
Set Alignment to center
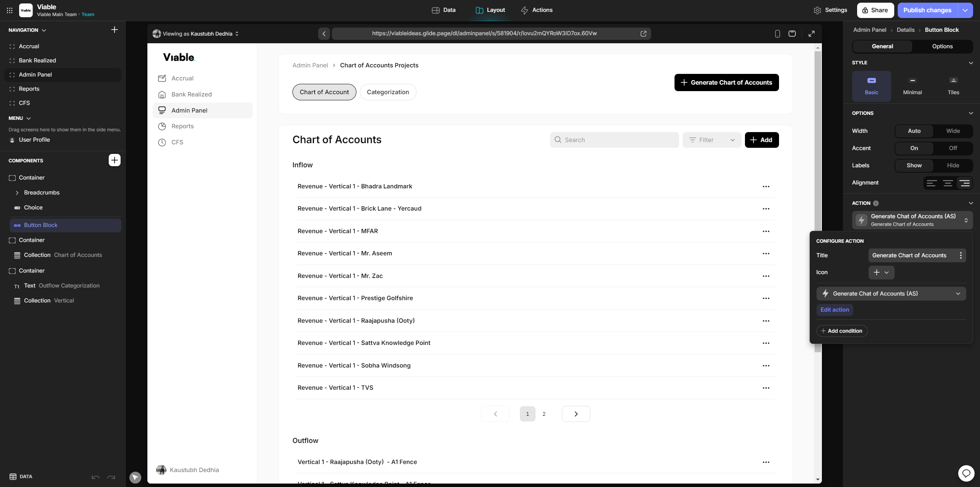pyautogui.click(x=948, y=183)
